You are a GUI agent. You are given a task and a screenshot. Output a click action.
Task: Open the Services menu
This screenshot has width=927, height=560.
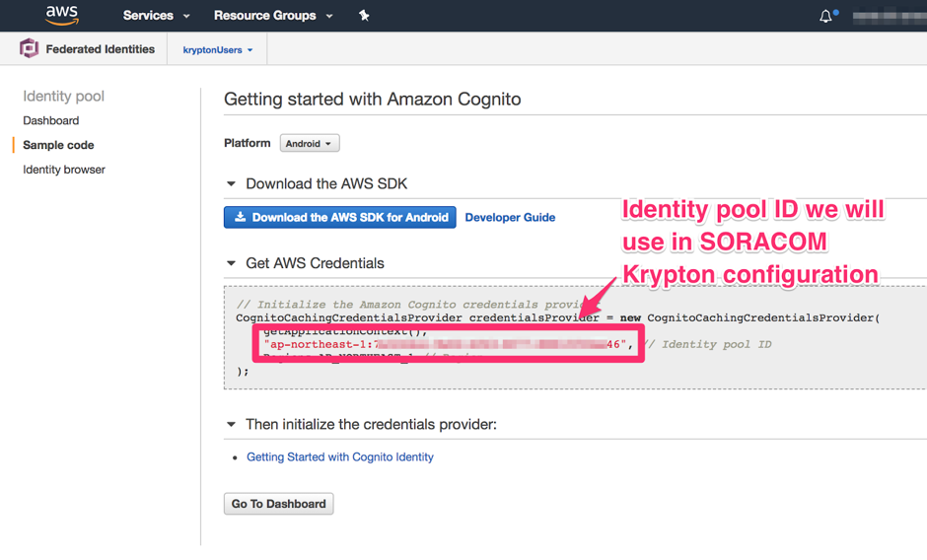coord(156,16)
